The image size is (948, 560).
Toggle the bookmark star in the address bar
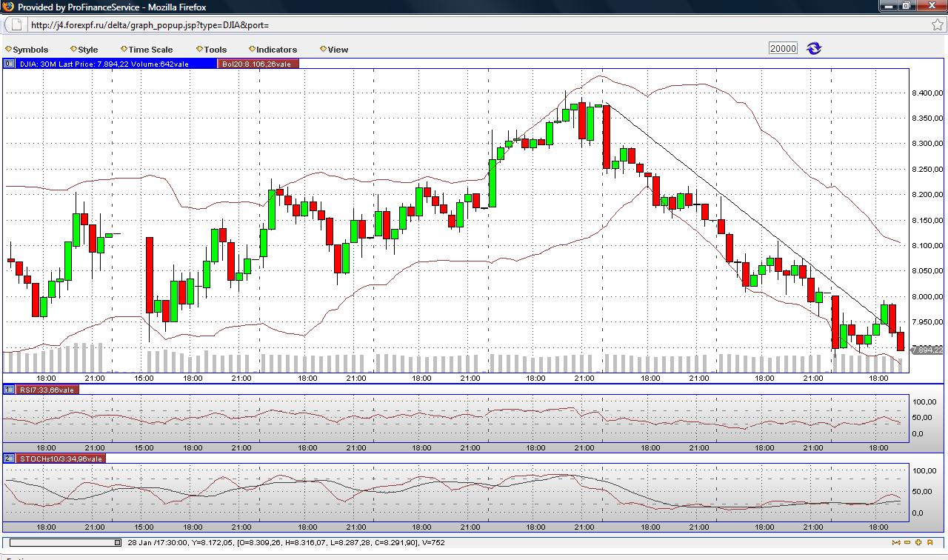click(x=938, y=24)
